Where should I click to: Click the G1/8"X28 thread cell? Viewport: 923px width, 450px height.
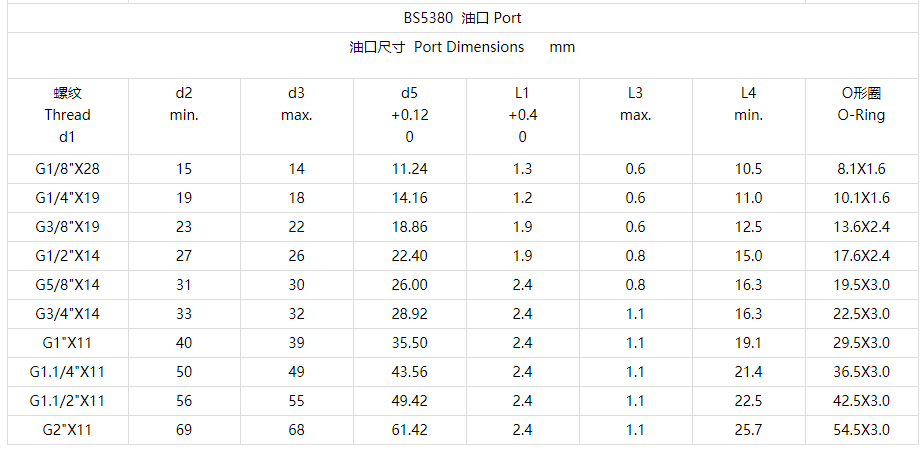68,169
